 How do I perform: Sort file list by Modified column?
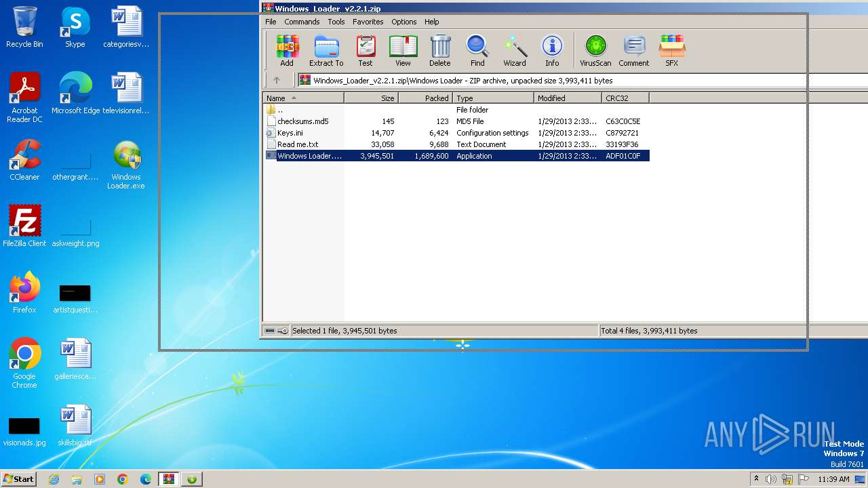pos(568,98)
